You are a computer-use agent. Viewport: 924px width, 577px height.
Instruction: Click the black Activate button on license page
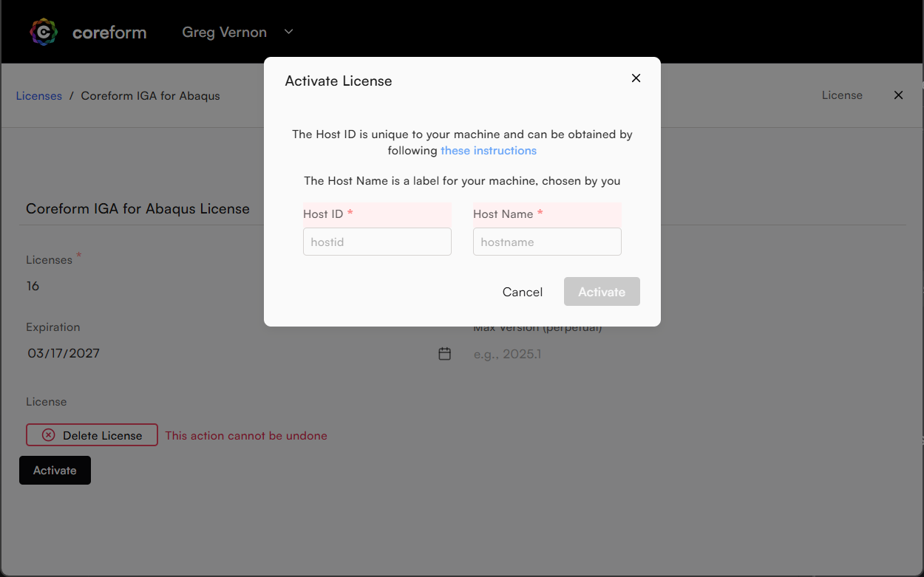[55, 471]
